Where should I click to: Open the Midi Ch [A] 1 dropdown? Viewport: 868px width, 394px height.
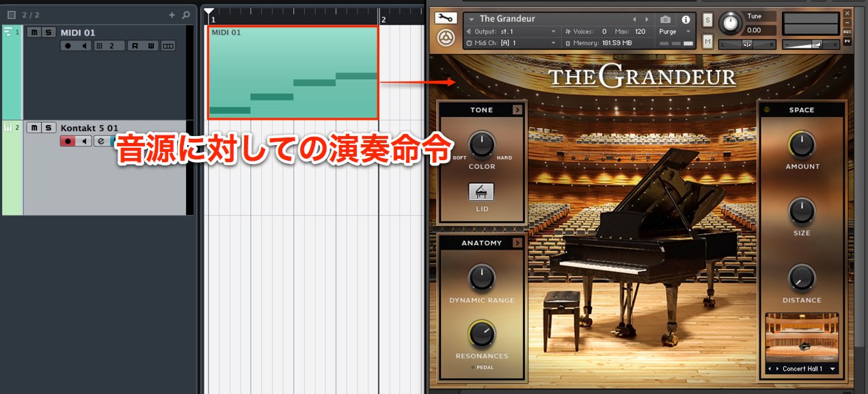coord(554,42)
